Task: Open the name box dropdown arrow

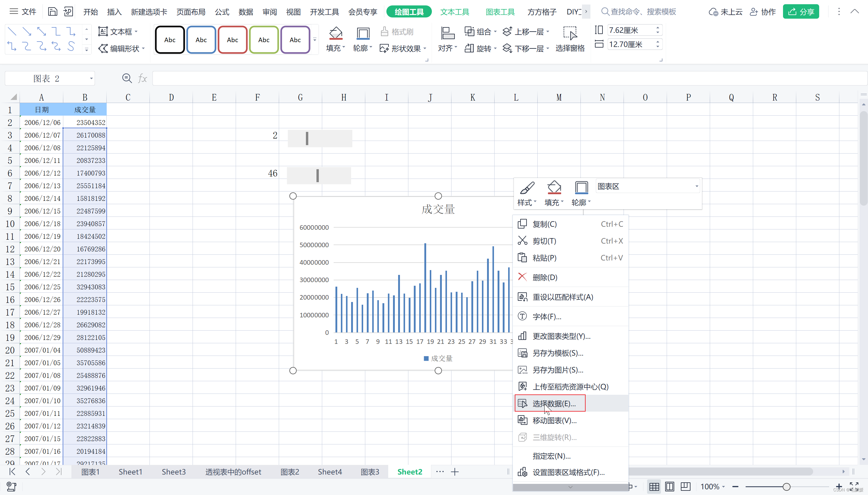Action: pos(91,79)
